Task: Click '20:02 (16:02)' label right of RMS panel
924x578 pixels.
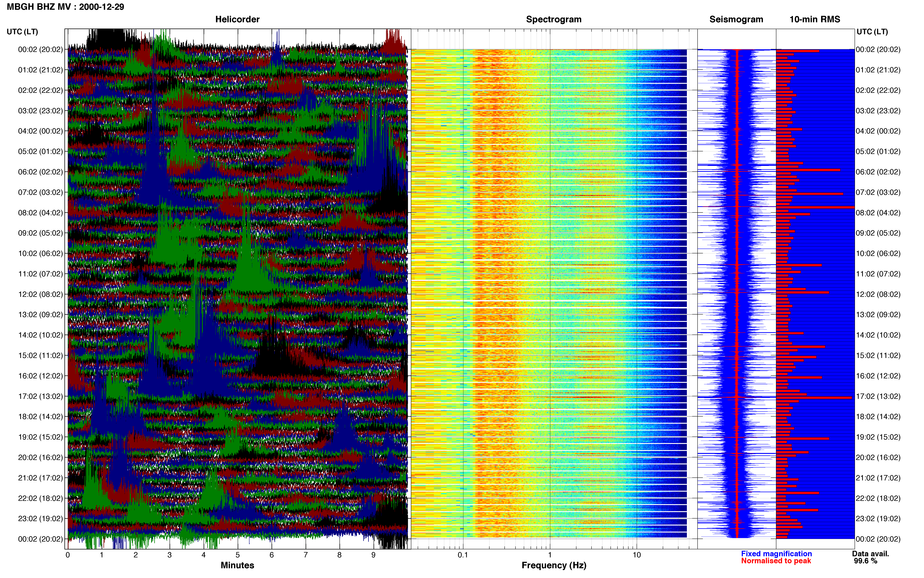Action: 878,458
